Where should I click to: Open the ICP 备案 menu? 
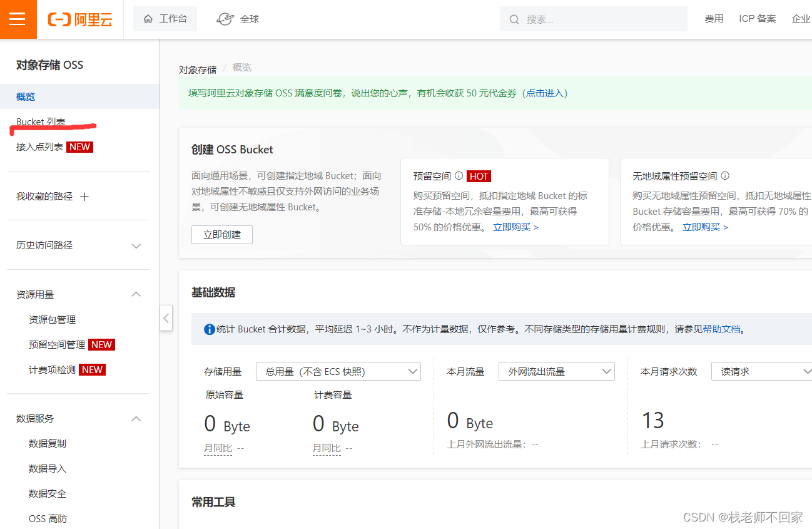[x=757, y=19]
